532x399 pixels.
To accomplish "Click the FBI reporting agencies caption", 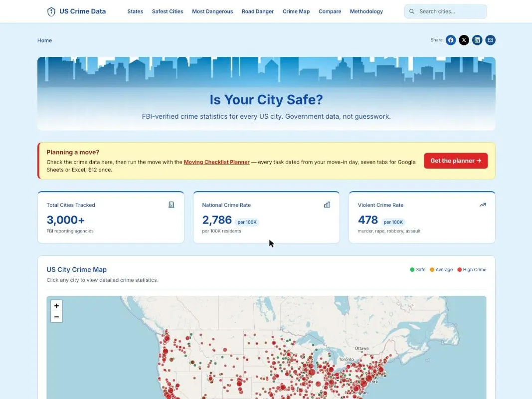I will [70, 231].
